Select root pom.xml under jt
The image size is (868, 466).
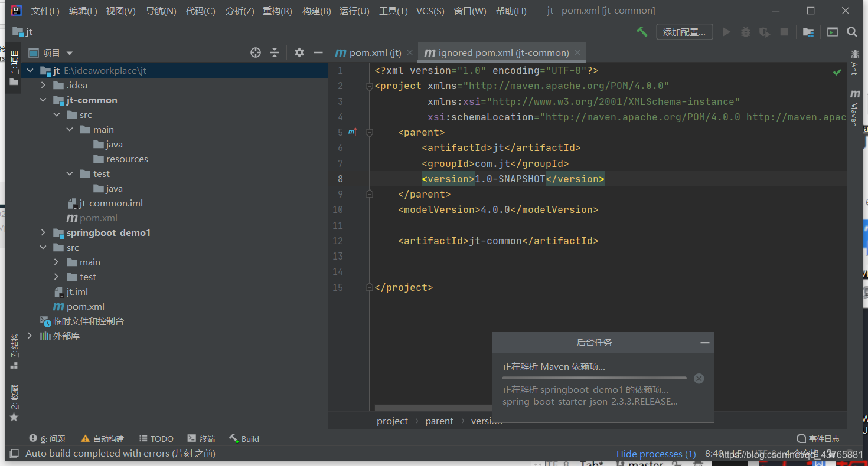[79, 307]
